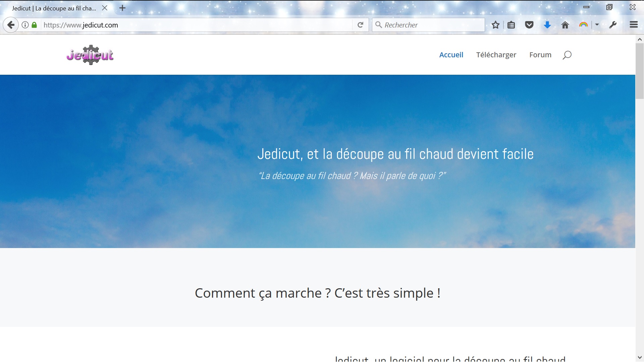This screenshot has height=362, width=644.
Task: Click the green padlock security icon
Action: (34, 25)
